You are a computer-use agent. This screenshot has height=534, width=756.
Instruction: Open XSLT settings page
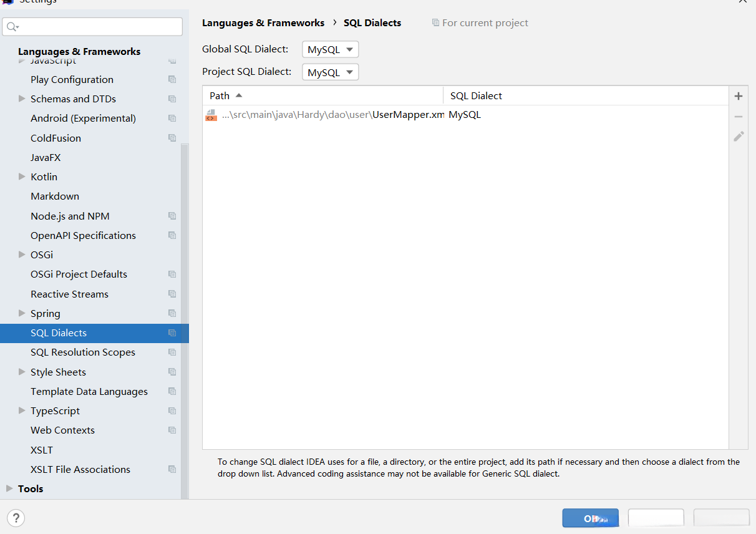coord(42,450)
